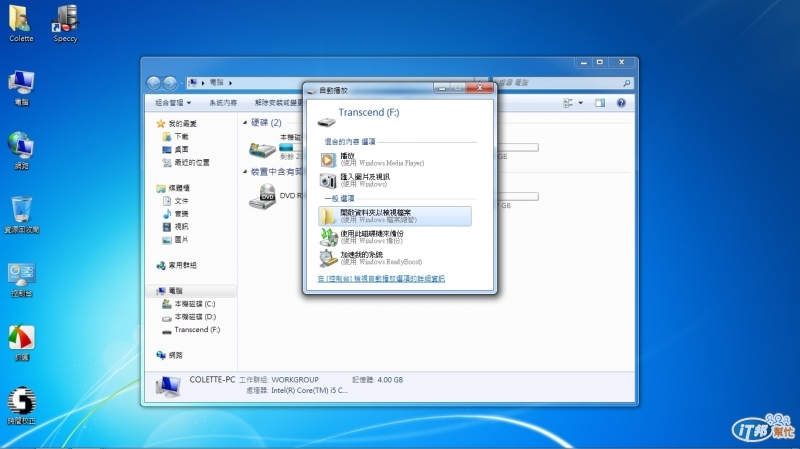Click the Explorer search input field
The width and height of the screenshot is (800, 449).
[x=558, y=83]
